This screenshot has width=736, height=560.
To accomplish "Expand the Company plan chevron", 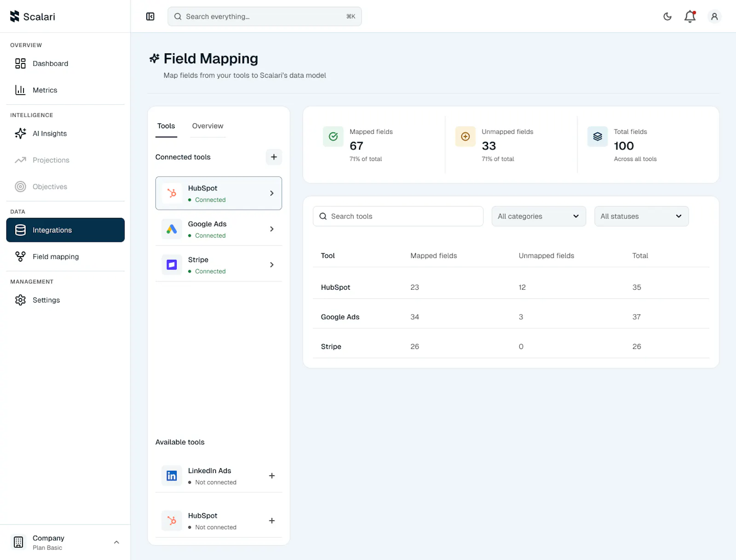I will [116, 542].
